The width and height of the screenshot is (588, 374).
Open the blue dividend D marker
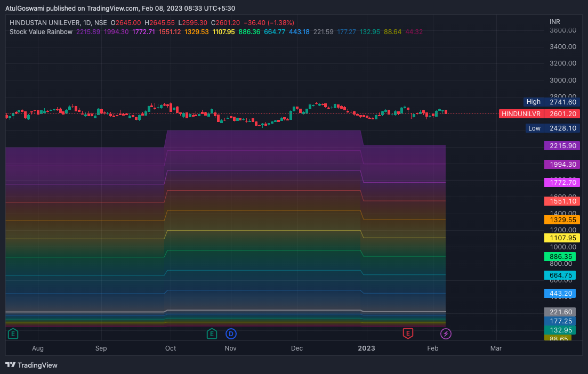[x=231, y=334]
